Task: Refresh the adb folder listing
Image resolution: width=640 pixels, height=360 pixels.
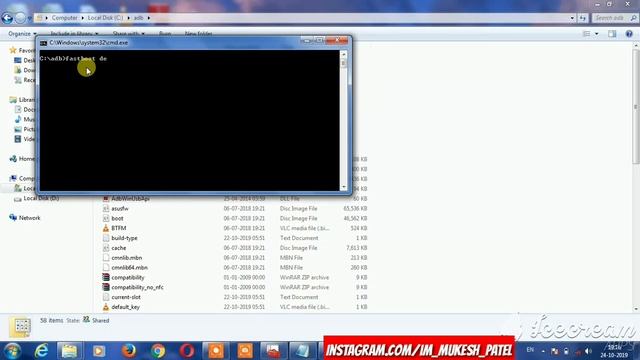Action: click(582, 18)
